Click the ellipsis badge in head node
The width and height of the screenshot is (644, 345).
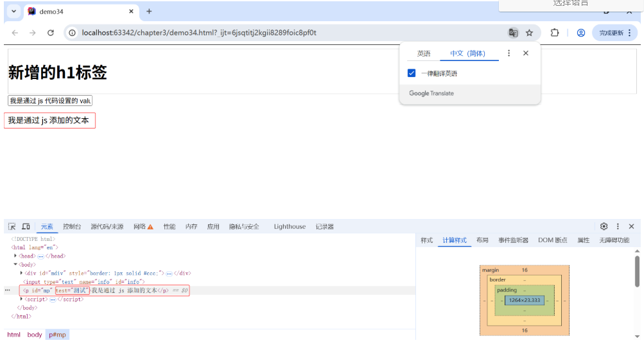40,256
